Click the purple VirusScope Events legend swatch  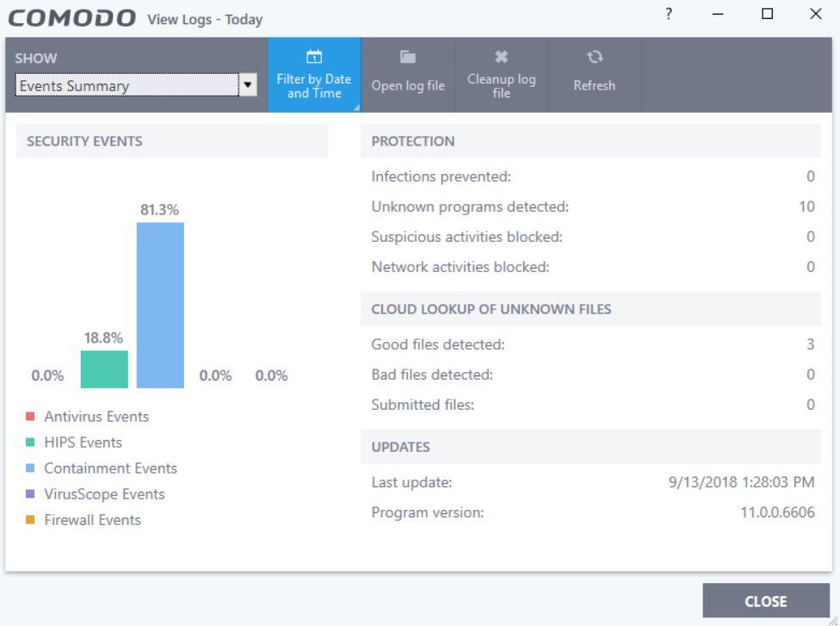(x=30, y=493)
